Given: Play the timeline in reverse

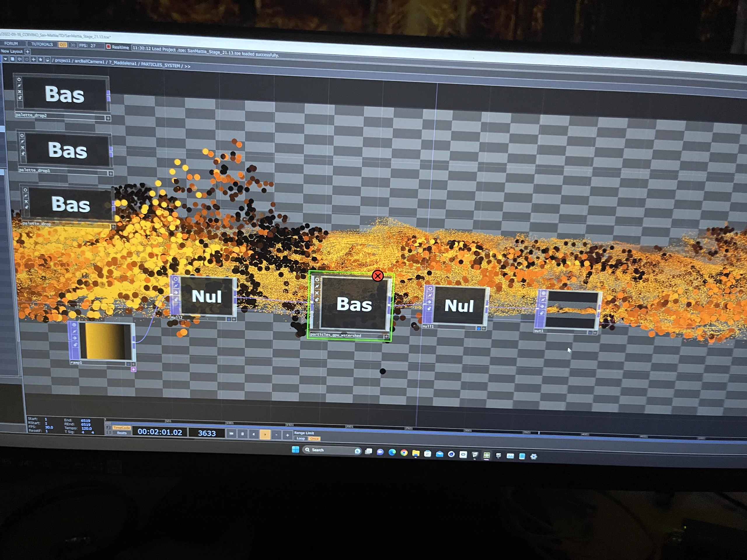Looking at the screenshot, I should pyautogui.click(x=254, y=434).
